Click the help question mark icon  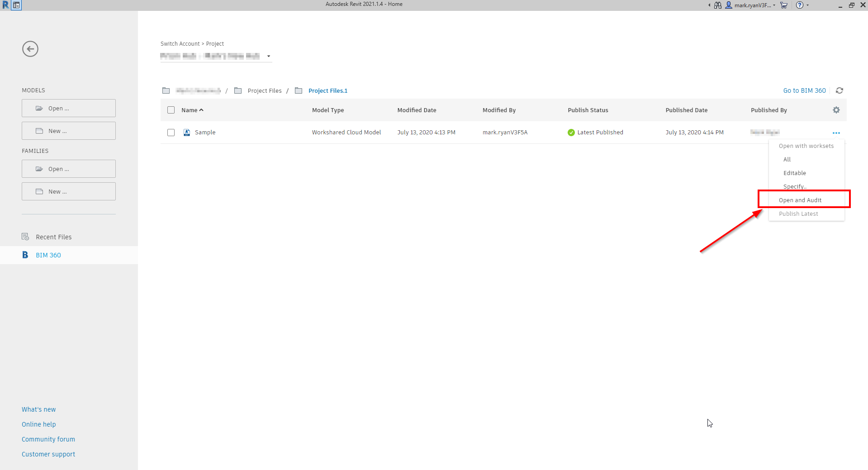(800, 5)
